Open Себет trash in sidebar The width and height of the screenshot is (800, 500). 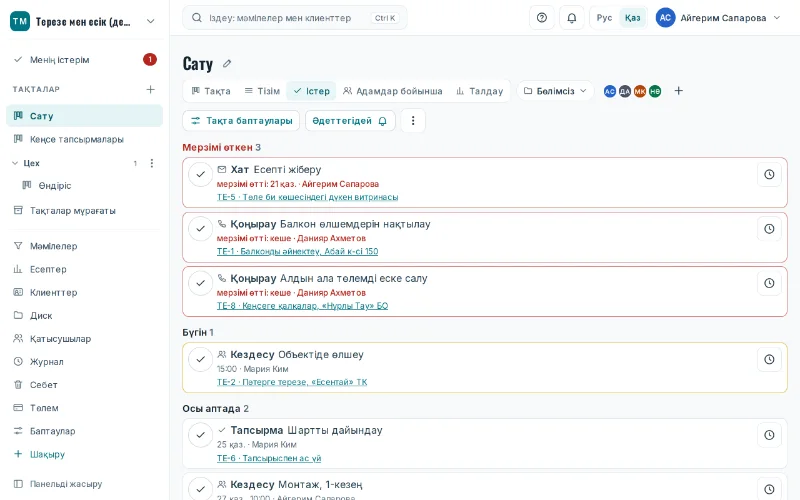click(84, 385)
